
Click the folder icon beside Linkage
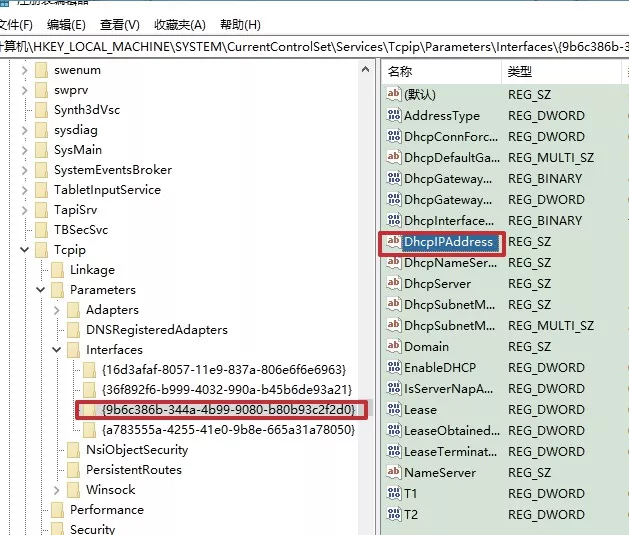pyautogui.click(x=57, y=270)
